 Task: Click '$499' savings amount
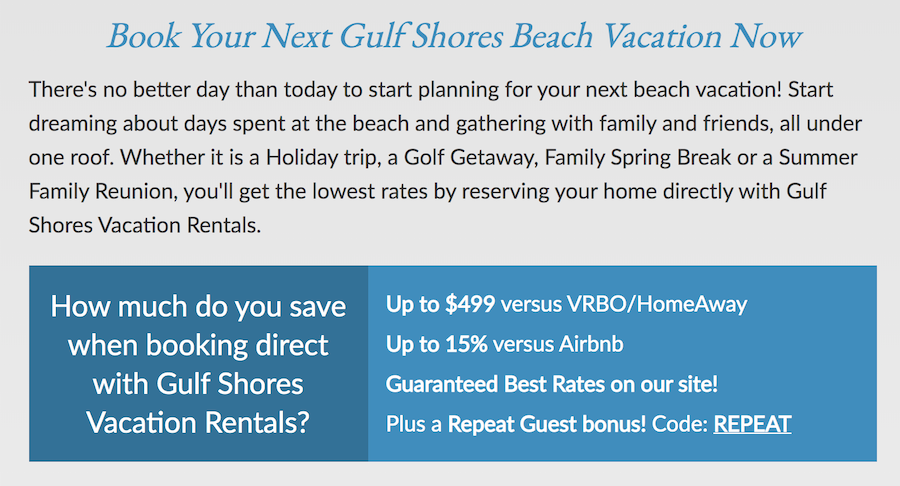click(470, 304)
